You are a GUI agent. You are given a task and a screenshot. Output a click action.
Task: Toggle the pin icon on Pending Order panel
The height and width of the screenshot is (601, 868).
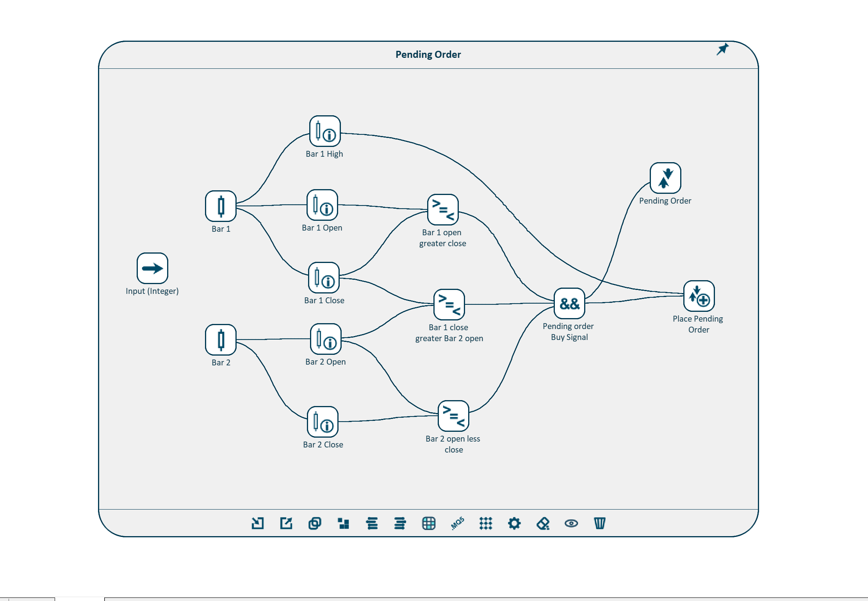(722, 49)
